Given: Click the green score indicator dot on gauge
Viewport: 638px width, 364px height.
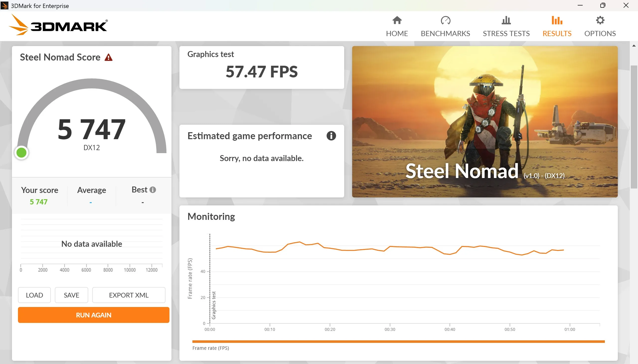Looking at the screenshot, I should (x=21, y=153).
